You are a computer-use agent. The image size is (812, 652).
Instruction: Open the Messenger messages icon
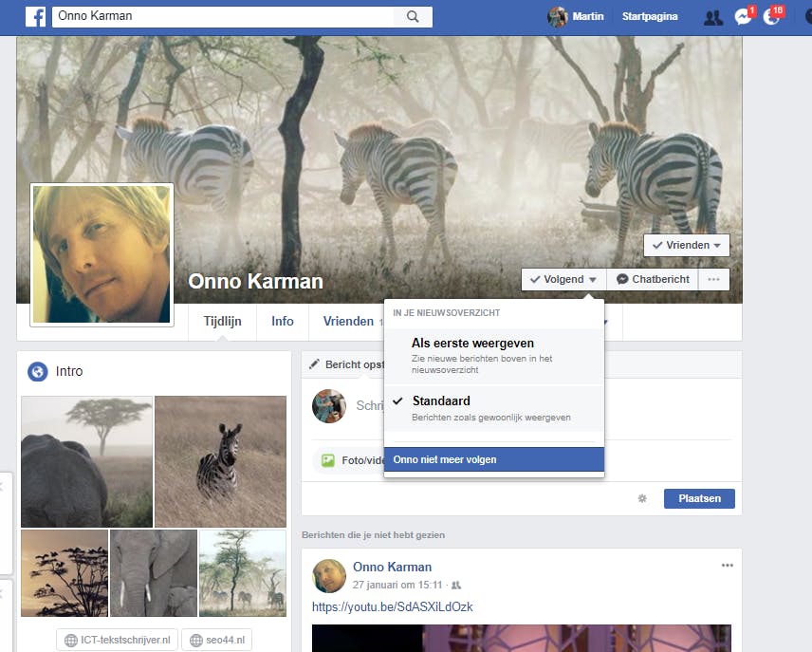[743, 17]
